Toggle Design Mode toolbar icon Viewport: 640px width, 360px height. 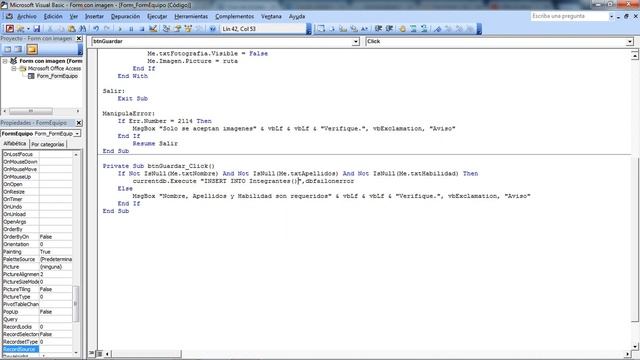click(x=153, y=29)
